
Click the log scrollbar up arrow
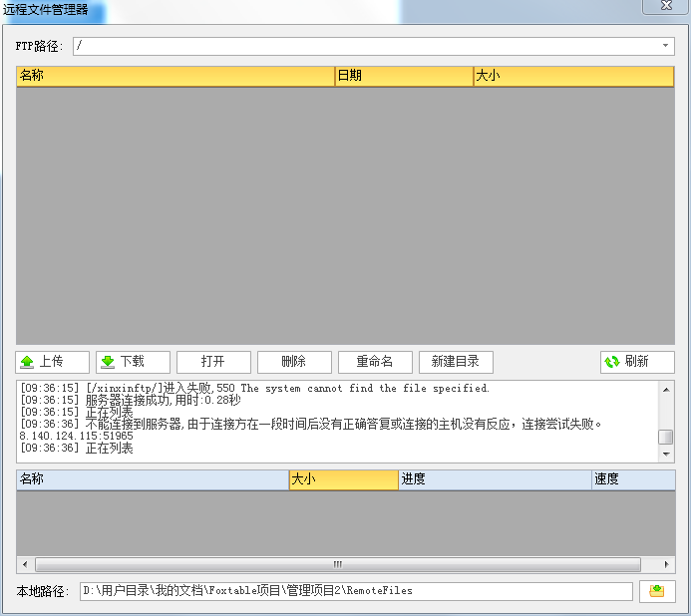(666, 390)
